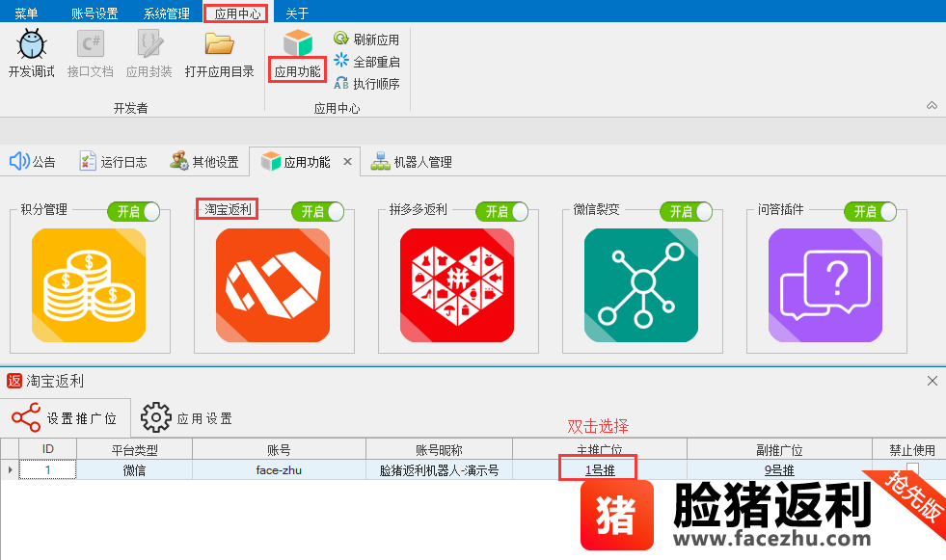This screenshot has width=946, height=560.
Task: Check the 禁止使用 checkbox for face-zhu
Action: pos(912,469)
